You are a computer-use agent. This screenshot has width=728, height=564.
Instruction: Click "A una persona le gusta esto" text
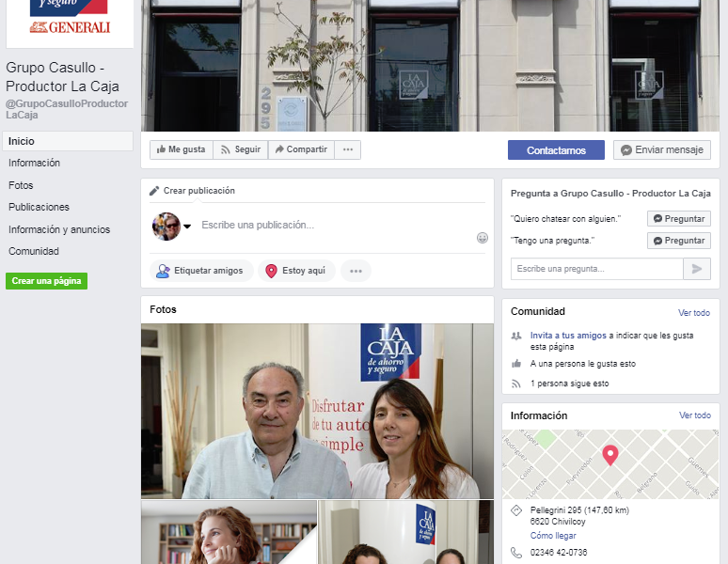click(582, 364)
